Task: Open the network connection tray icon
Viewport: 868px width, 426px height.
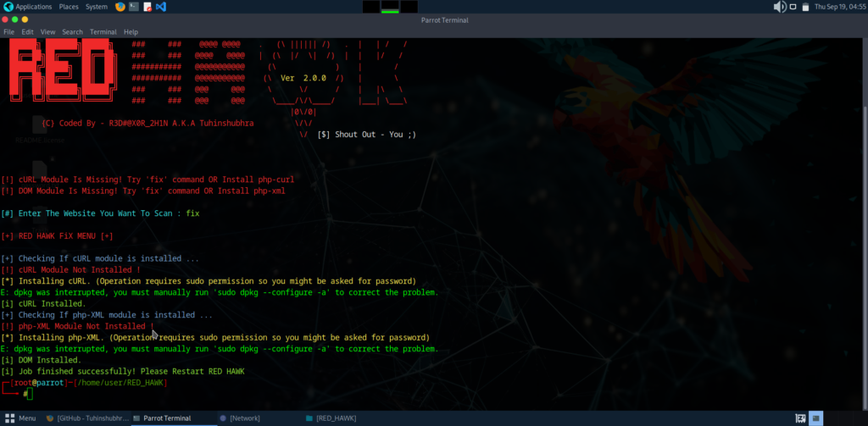Action: pyautogui.click(x=793, y=7)
